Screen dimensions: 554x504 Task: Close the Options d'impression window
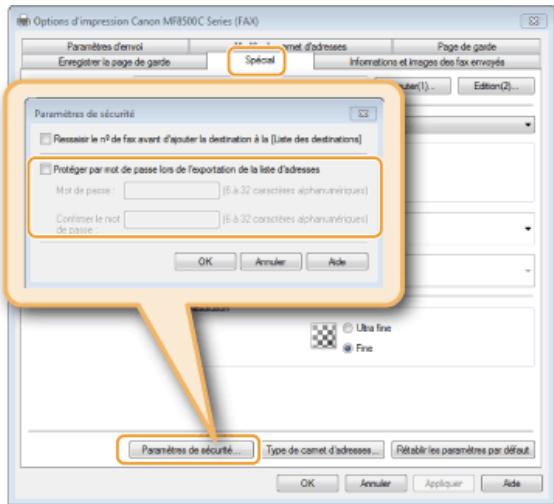pyautogui.click(x=534, y=21)
